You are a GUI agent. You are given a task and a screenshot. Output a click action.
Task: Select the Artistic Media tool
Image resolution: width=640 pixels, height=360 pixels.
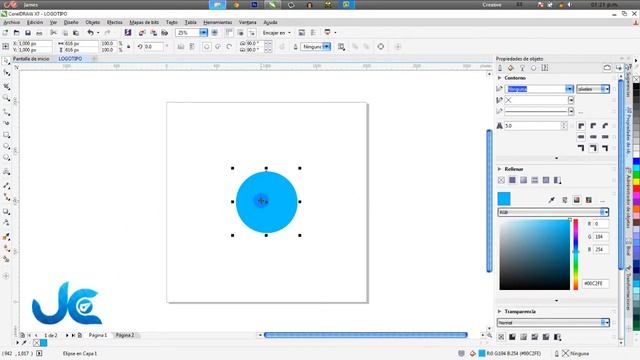tap(6, 123)
